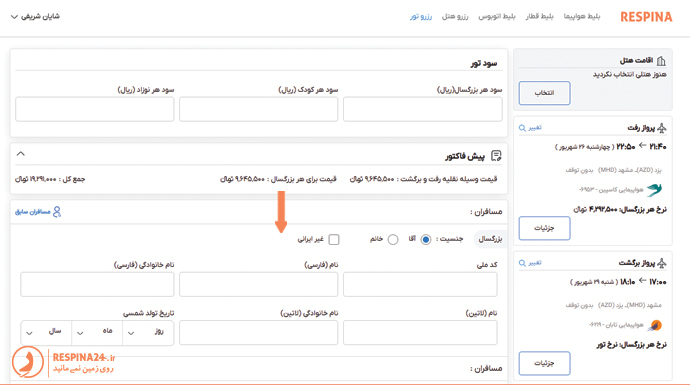Click the نام خانوادگی (لاتین) input field
The height and width of the screenshot is (385, 690).
[x=258, y=333]
